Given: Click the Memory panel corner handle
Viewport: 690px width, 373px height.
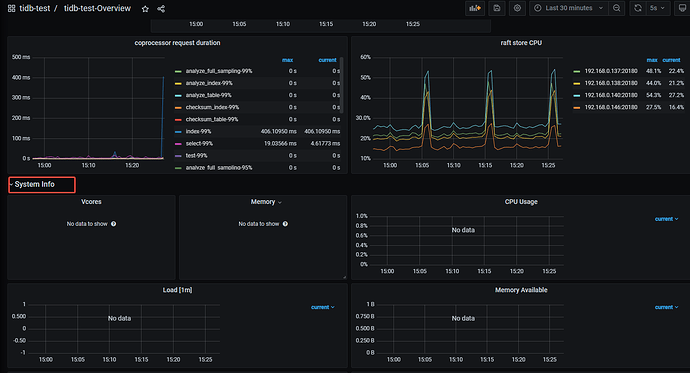Looking at the screenshot, I should click(344, 277).
